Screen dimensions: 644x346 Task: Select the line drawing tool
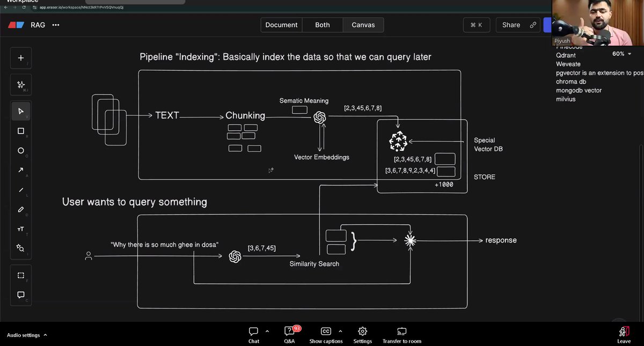pyautogui.click(x=21, y=190)
